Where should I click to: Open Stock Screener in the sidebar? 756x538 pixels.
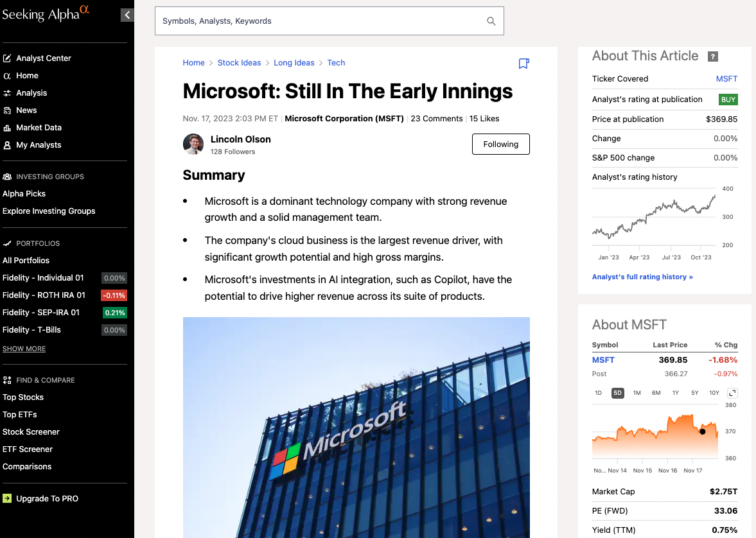pos(31,432)
